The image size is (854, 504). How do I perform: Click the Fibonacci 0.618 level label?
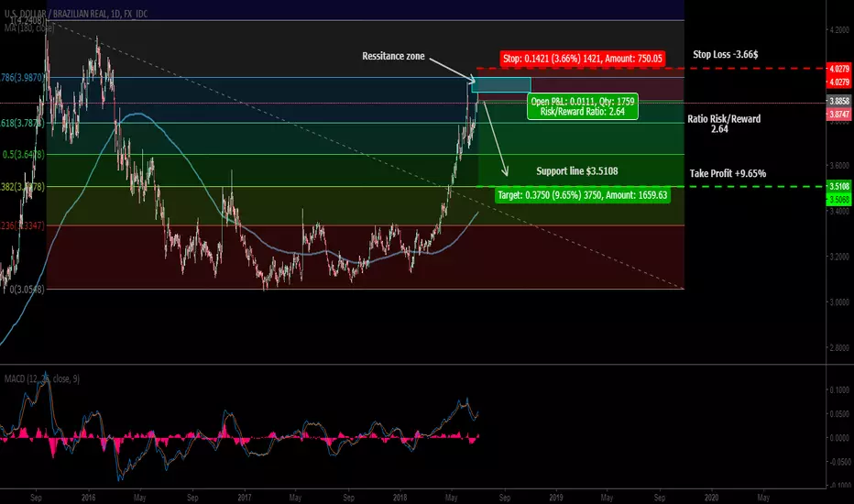22,123
